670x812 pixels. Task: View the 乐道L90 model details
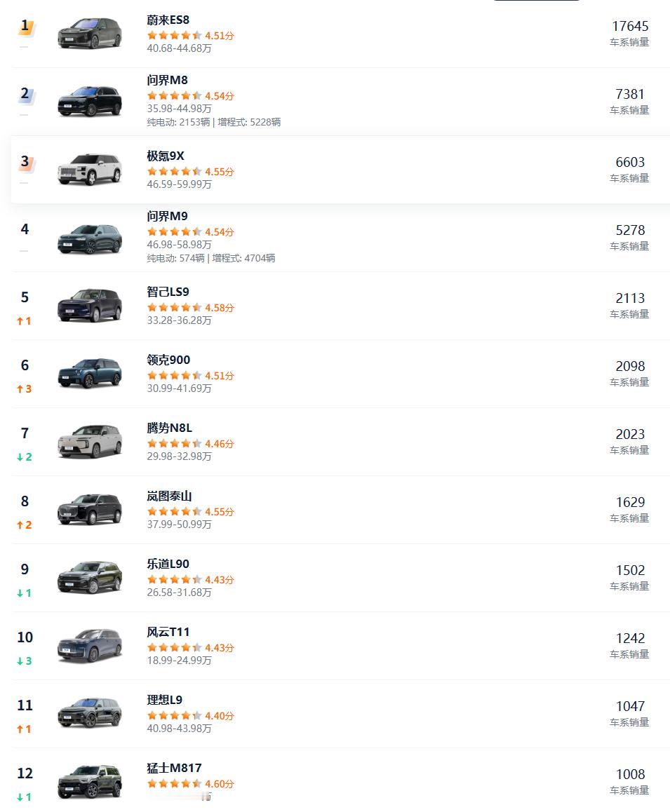168,564
